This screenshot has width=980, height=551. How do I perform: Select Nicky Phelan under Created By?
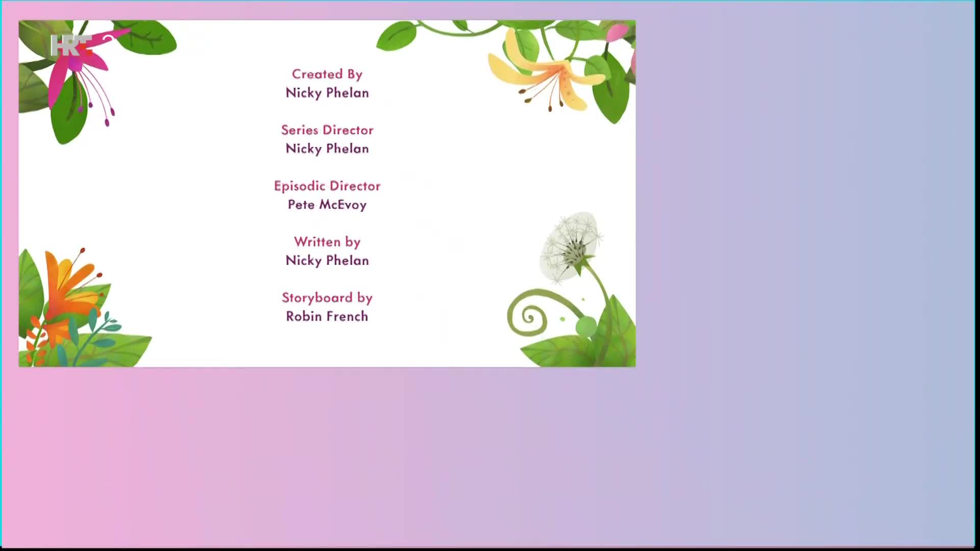coord(327,93)
